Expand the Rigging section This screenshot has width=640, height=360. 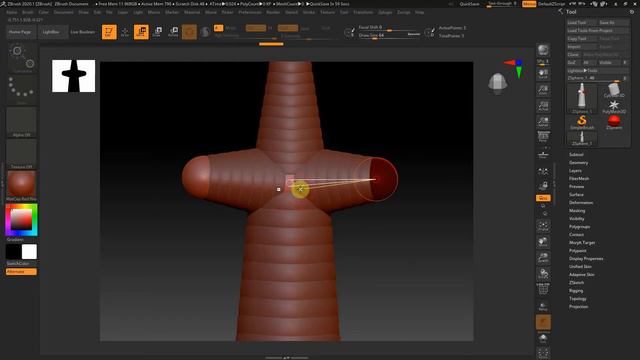coord(576,291)
